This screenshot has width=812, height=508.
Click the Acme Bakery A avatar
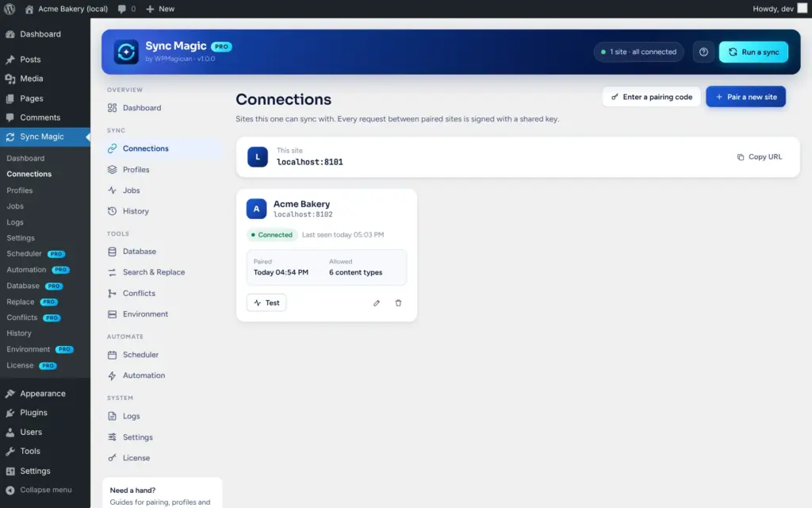[x=256, y=209]
